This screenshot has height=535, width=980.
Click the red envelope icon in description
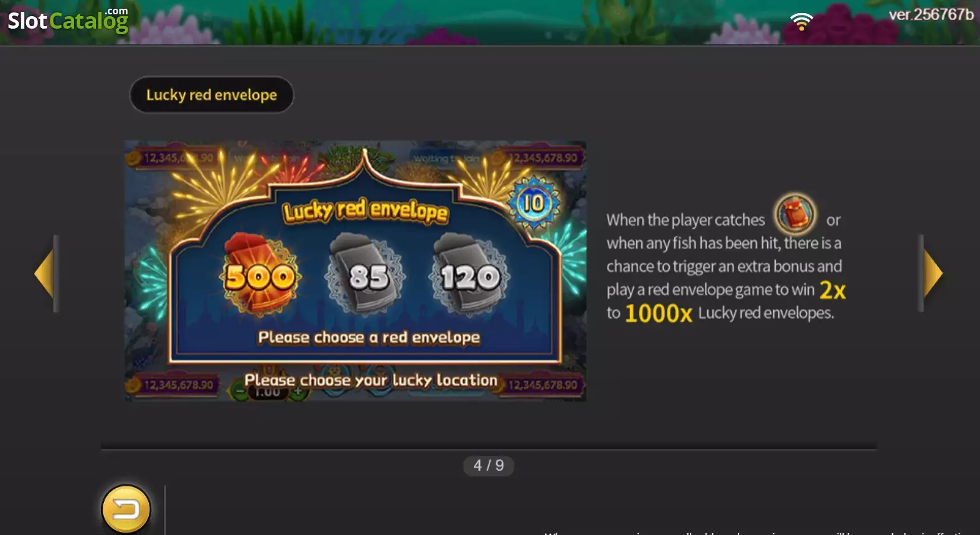[x=795, y=214]
